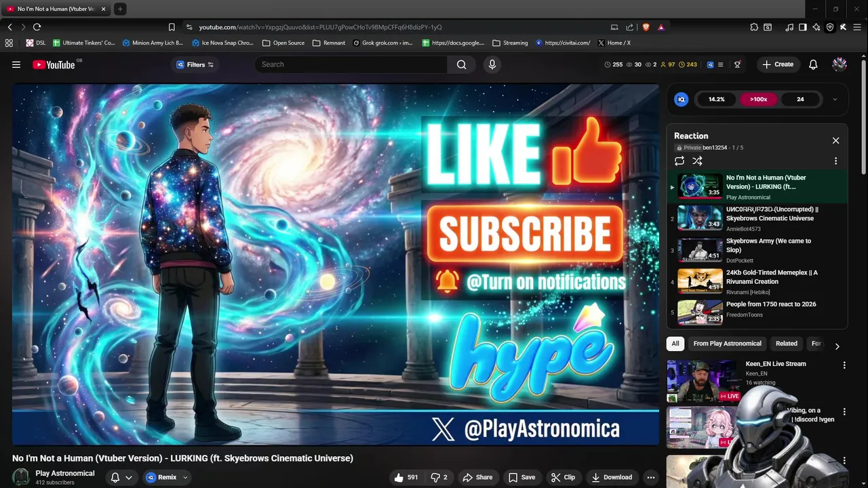
Task: Bookmark this page icon
Action: pyautogui.click(x=172, y=27)
